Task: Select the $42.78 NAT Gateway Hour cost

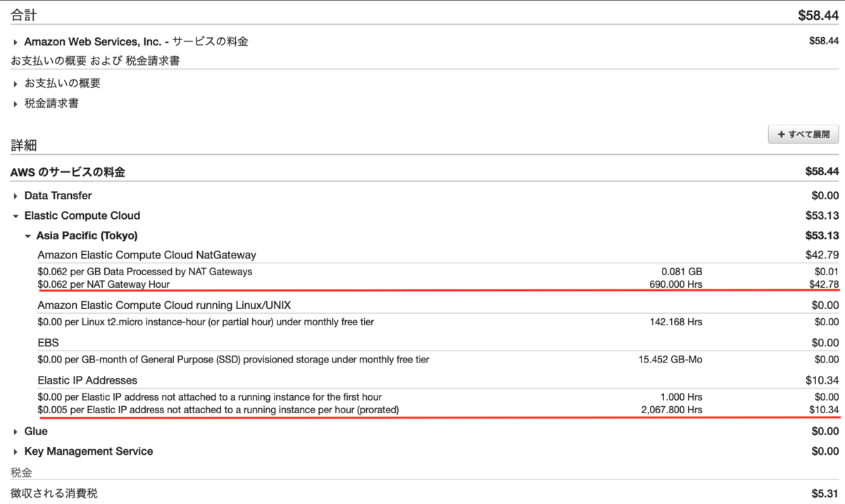Action: click(824, 284)
